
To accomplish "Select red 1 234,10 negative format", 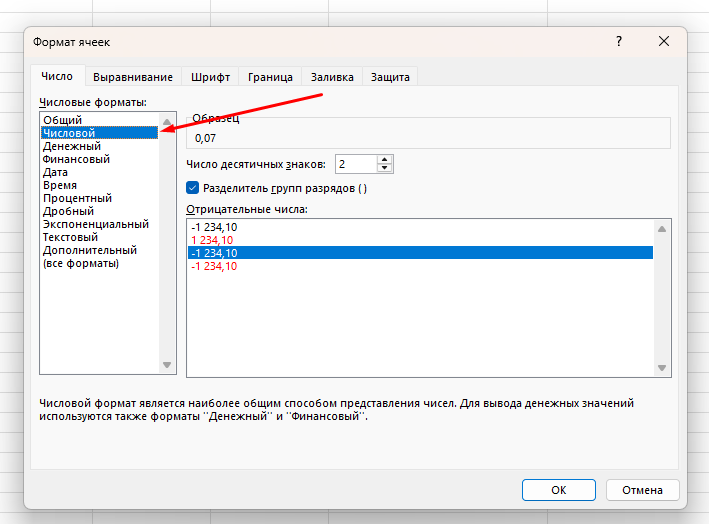I will click(213, 240).
